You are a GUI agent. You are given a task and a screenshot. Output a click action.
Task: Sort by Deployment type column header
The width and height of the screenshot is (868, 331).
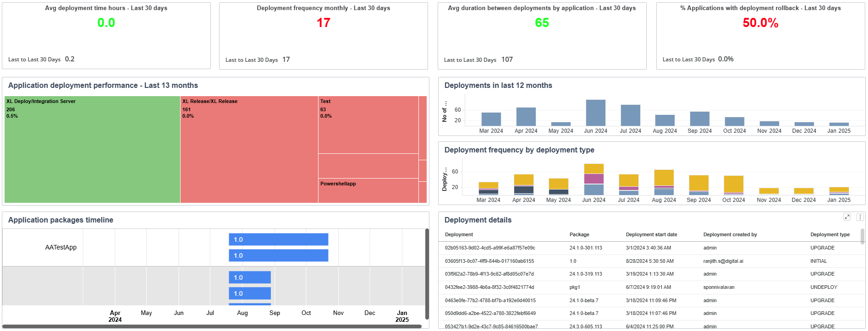[x=830, y=234]
